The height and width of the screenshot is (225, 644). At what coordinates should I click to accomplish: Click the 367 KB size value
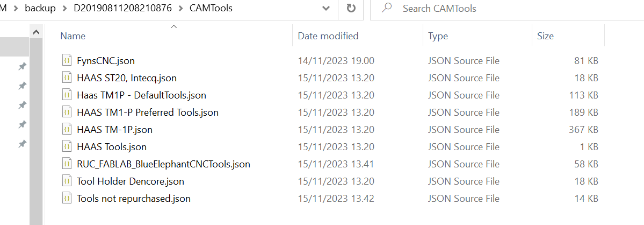tap(584, 130)
